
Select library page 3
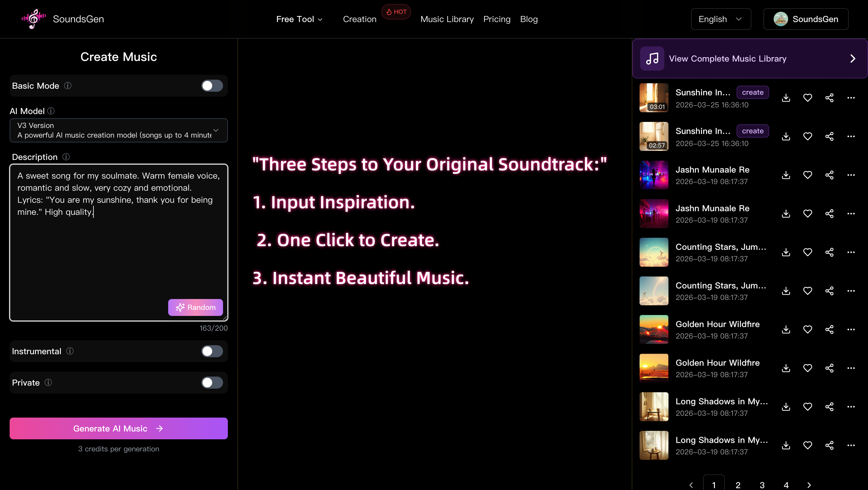(x=762, y=485)
